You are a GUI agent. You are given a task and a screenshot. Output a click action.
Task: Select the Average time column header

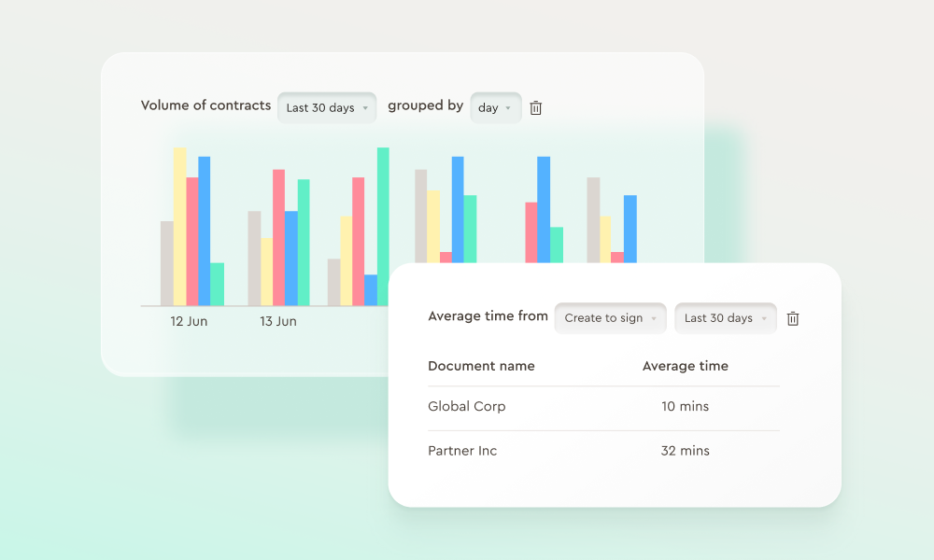tap(686, 366)
